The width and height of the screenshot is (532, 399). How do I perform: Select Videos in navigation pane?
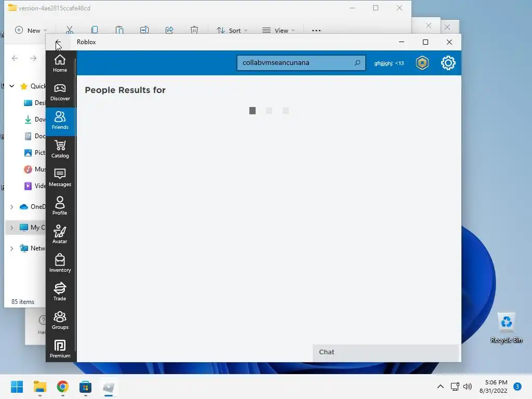point(34,185)
